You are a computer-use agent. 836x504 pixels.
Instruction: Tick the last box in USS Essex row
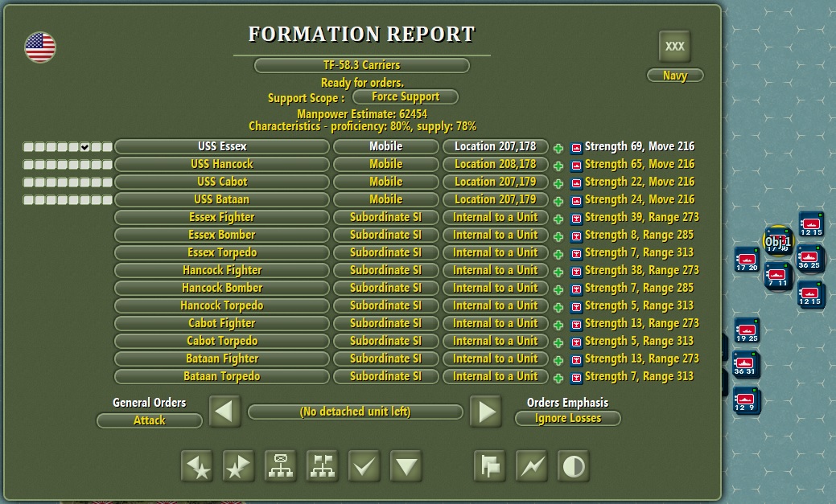107,147
